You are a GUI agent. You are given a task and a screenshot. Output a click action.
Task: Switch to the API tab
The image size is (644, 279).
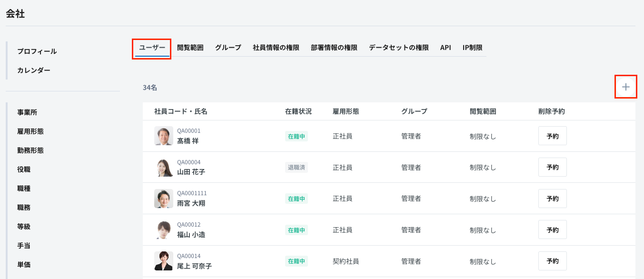pos(445,48)
